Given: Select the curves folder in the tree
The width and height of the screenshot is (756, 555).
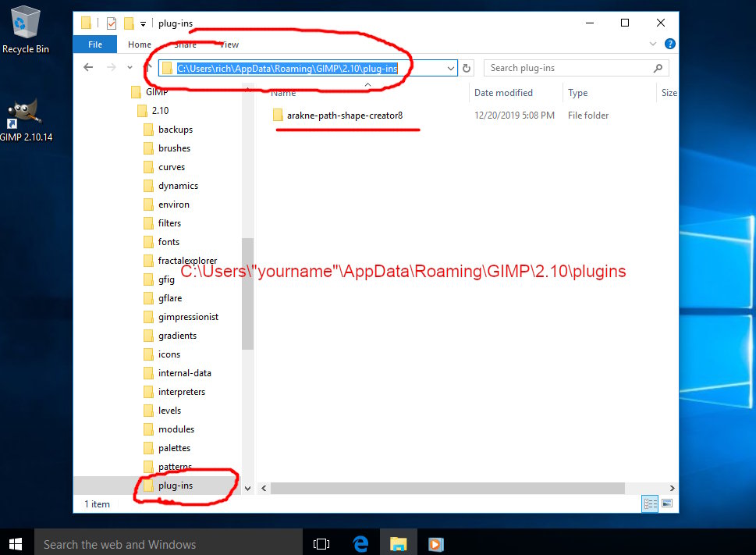Looking at the screenshot, I should click(165, 167).
